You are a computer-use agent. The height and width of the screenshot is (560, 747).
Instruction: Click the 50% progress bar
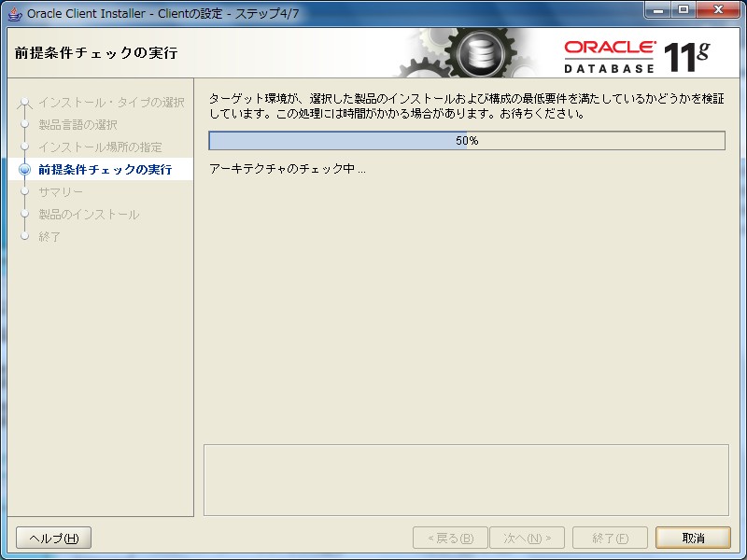[466, 141]
